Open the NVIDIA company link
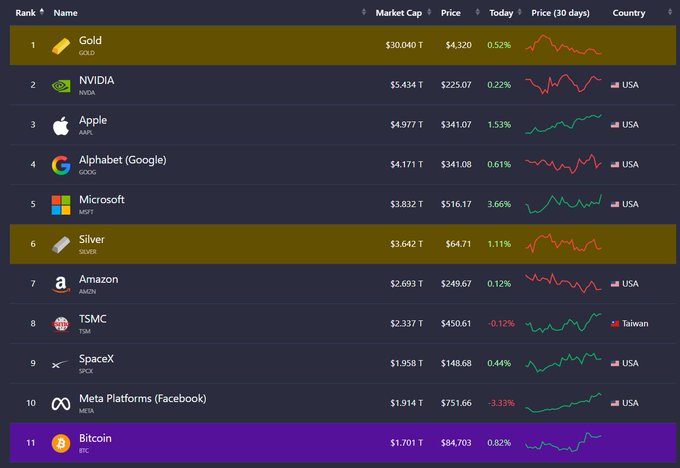The height and width of the screenshot is (468, 680). pos(96,80)
